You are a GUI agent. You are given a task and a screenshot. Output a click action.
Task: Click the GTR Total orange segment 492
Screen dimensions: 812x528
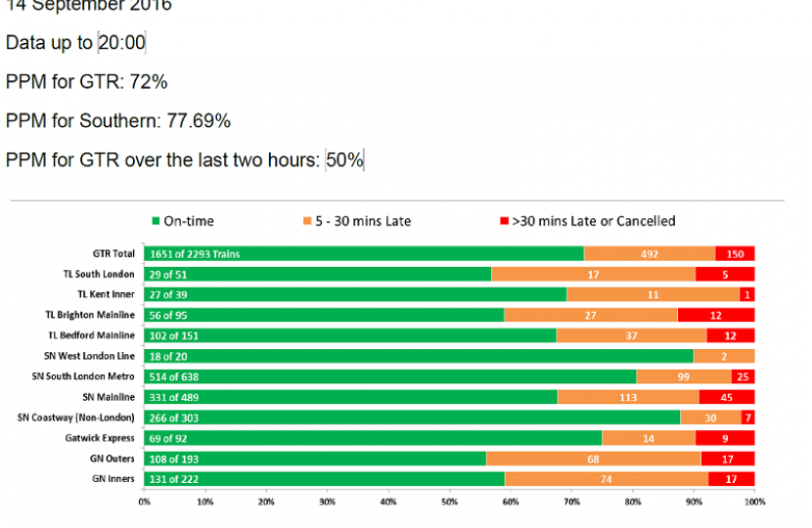pyautogui.click(x=649, y=254)
